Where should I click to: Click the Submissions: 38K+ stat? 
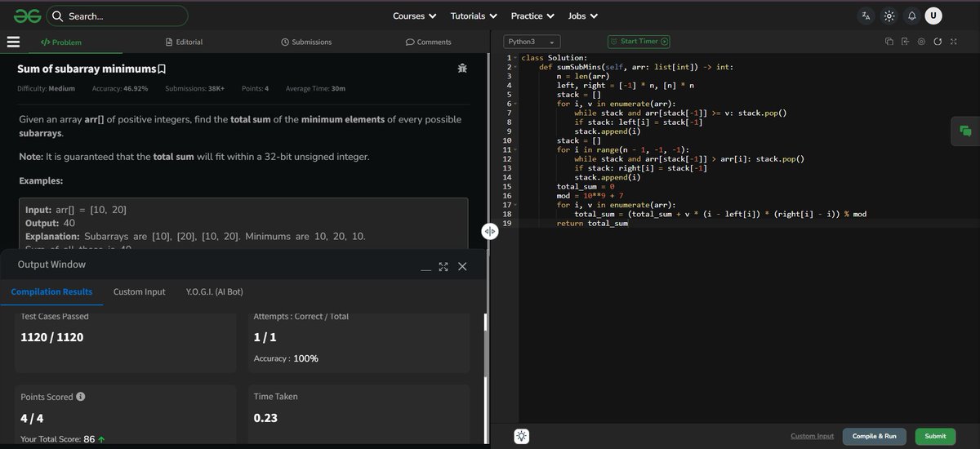(x=194, y=88)
